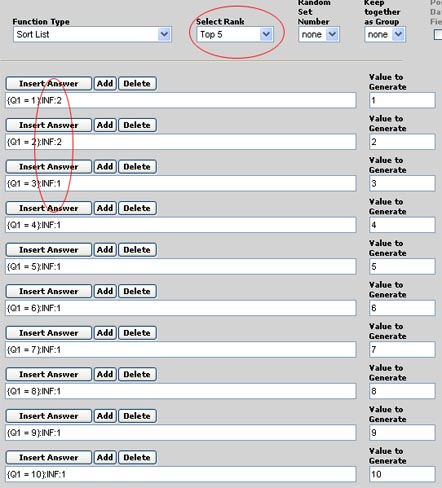Viewport: 442px width, 488px height.
Task: Click Value to Generate field containing 7
Action: pyautogui.click(x=402, y=350)
